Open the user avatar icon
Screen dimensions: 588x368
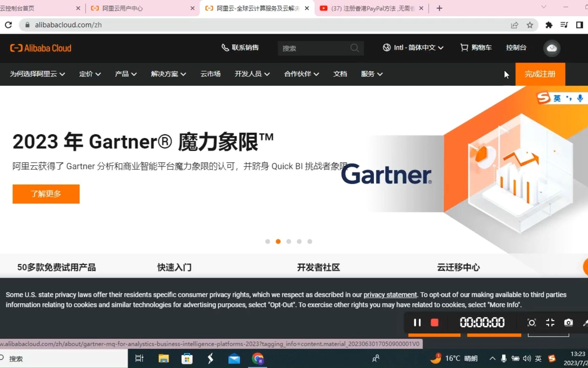coord(552,48)
